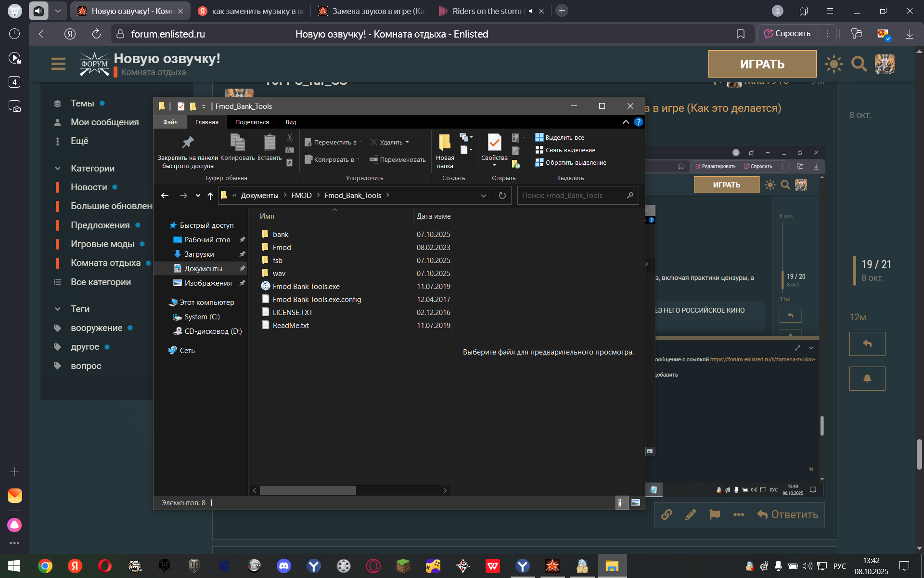Screen dimensions: 924x578
Task: Click the flag post icon
Action: (715, 514)
